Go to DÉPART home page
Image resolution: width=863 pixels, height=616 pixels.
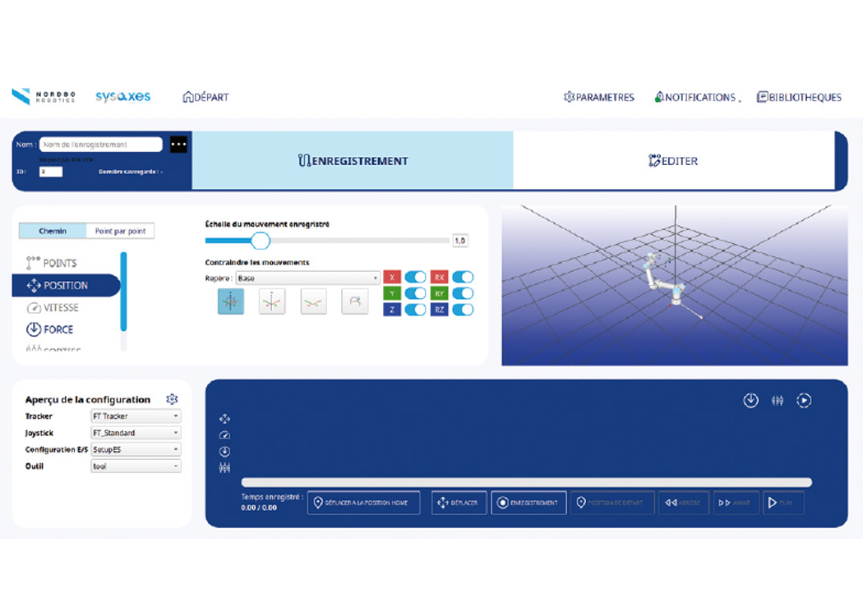pyautogui.click(x=205, y=97)
